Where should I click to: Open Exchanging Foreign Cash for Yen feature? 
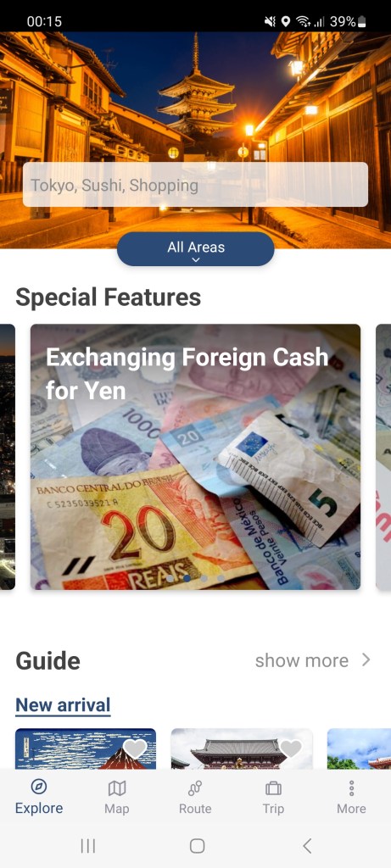tap(195, 457)
